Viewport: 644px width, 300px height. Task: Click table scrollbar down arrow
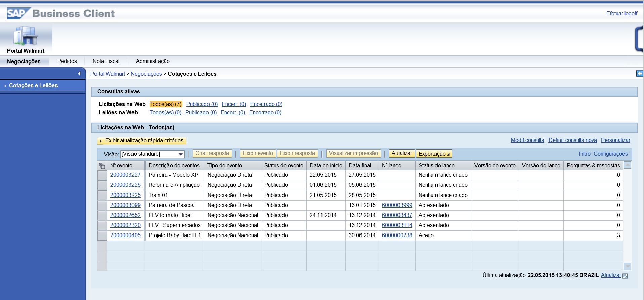[x=628, y=266]
